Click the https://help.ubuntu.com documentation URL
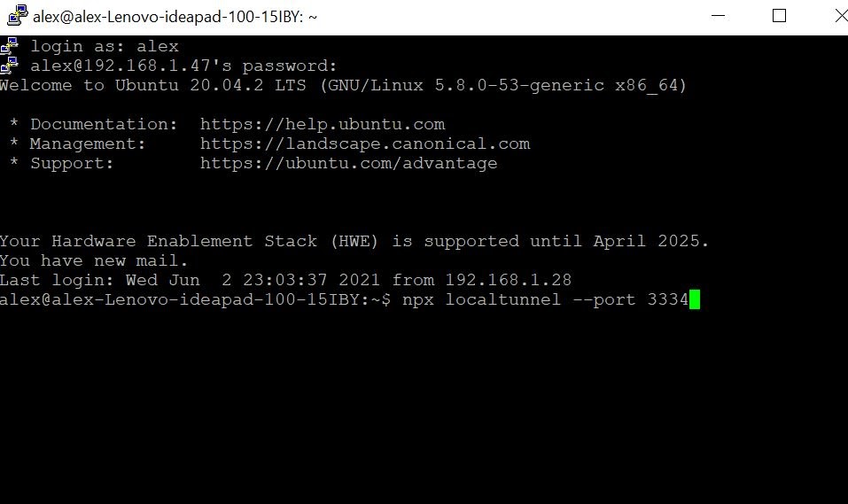 pos(323,124)
